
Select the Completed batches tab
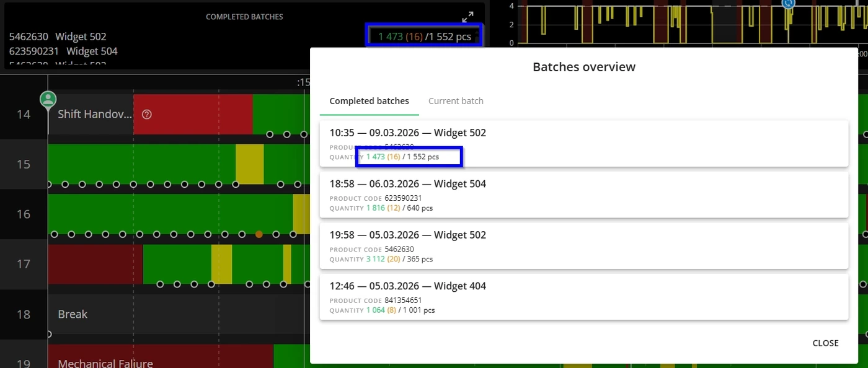[x=369, y=101]
